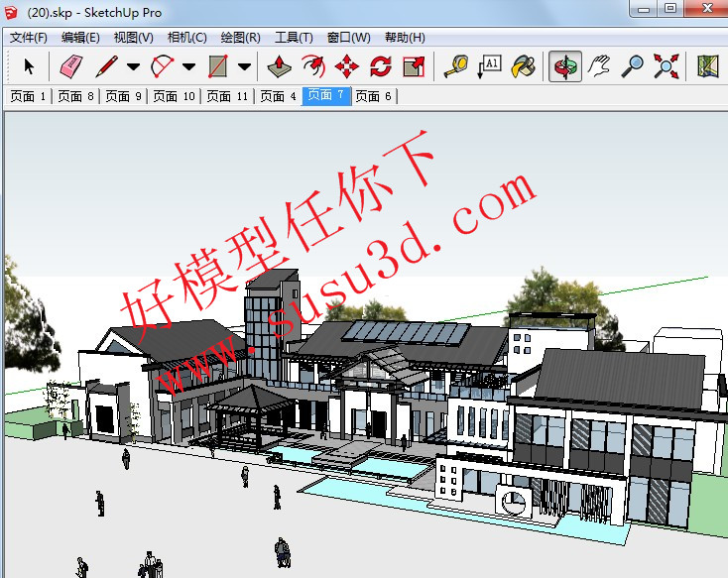
Task: Click the Zoom Extents tool
Action: [x=667, y=66]
